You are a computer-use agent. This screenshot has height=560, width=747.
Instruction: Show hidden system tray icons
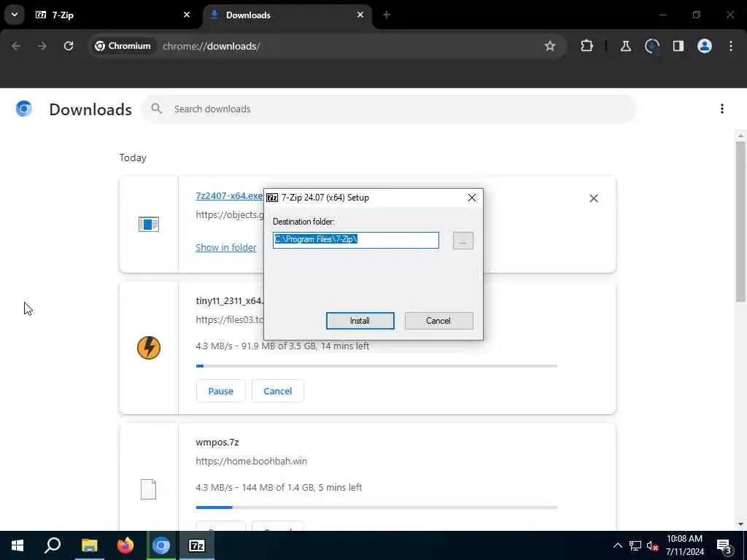click(617, 545)
